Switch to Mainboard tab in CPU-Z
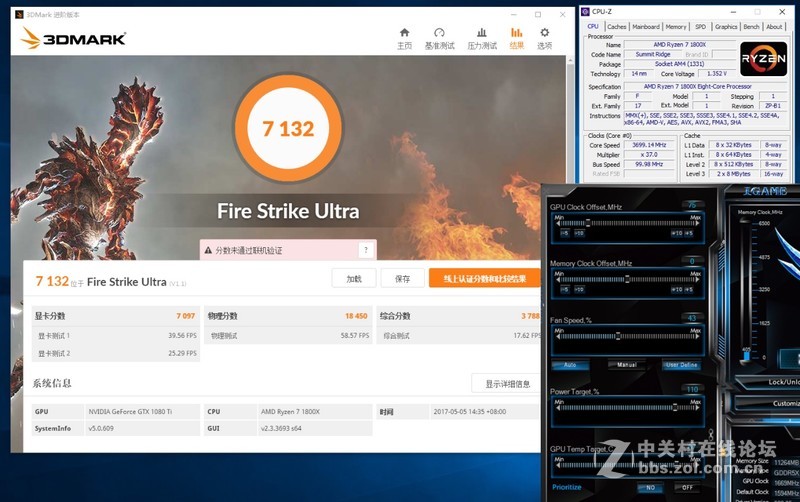The image size is (800, 502). 646,27
